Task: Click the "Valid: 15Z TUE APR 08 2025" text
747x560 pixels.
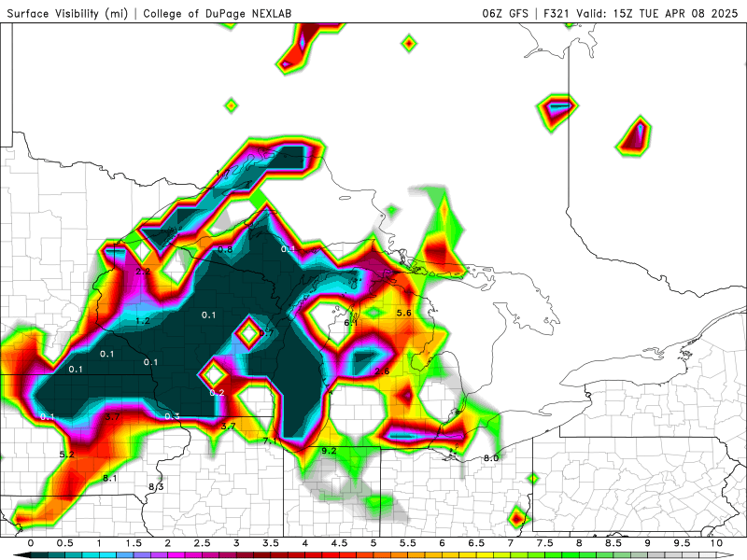Action: tap(657, 13)
